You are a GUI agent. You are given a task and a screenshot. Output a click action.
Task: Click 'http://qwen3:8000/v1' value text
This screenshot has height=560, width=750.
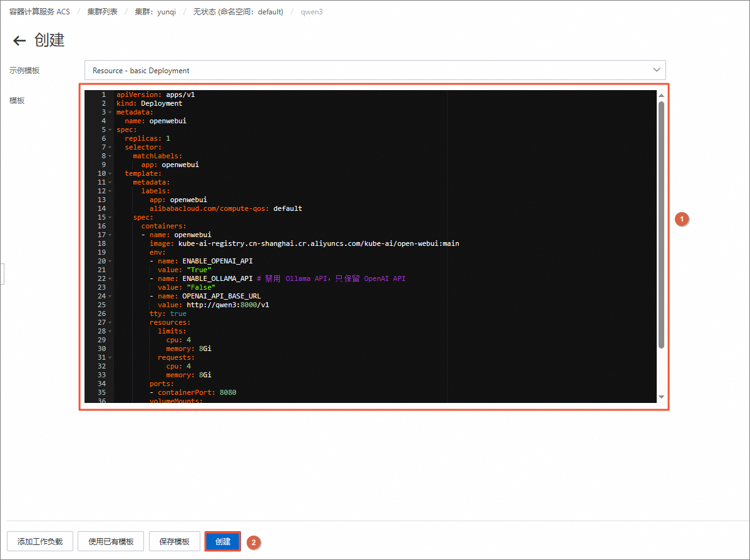(x=228, y=305)
